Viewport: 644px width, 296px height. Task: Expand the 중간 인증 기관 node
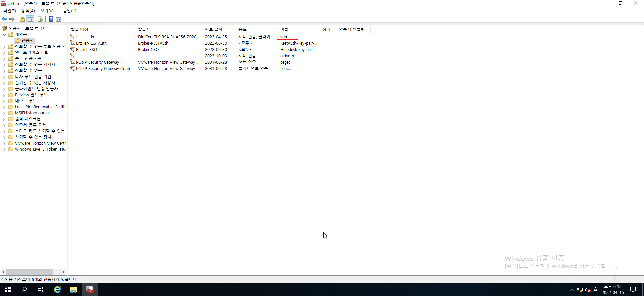click(4, 59)
